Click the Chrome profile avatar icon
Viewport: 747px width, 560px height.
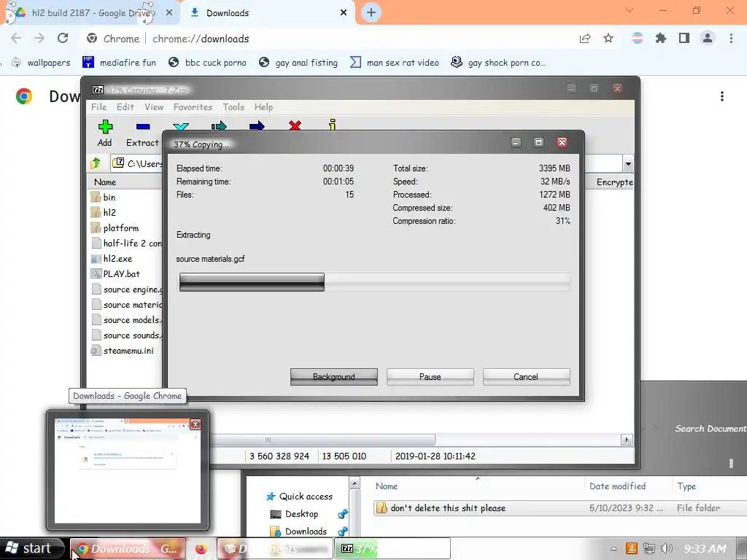pyautogui.click(x=708, y=38)
